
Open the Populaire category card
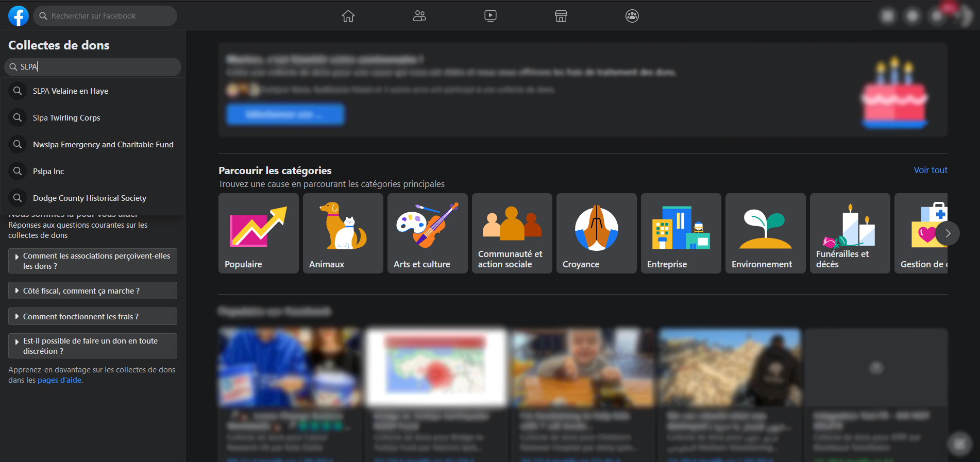pyautogui.click(x=259, y=233)
